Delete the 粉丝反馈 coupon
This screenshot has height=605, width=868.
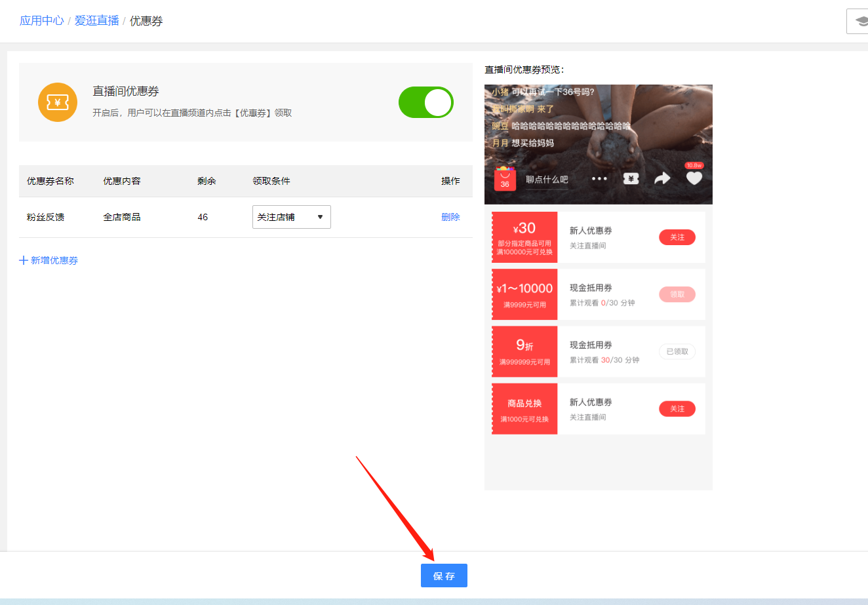[x=450, y=217]
